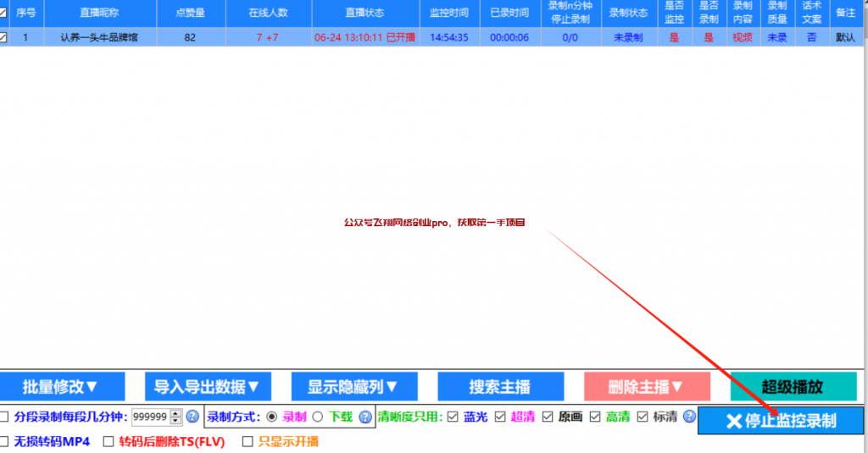Open the 删除主播 dropdown
Viewport: 868px width, 453px height.
coord(646,387)
